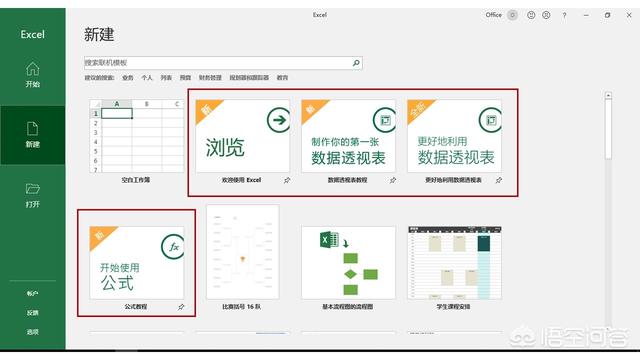Click the scrollbar up arrow

tap(608, 95)
